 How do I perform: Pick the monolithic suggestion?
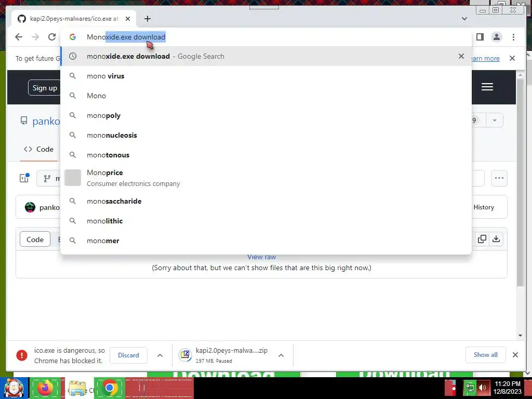point(265,221)
